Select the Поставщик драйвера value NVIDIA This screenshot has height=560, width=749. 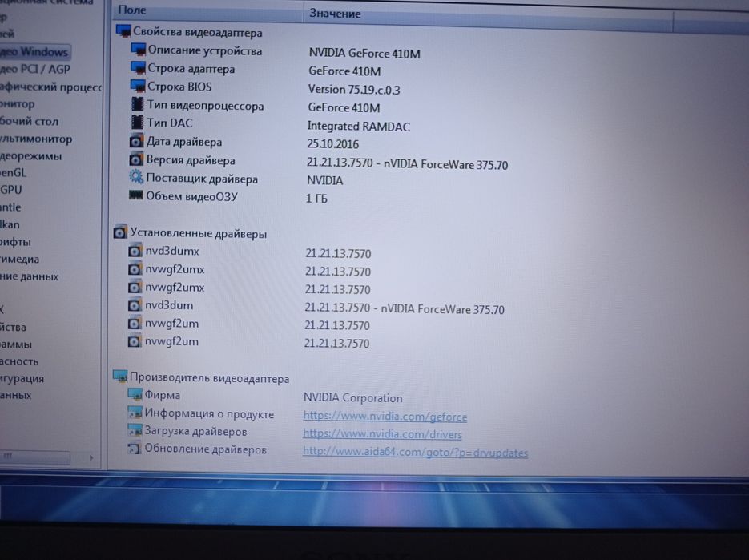coord(324,180)
